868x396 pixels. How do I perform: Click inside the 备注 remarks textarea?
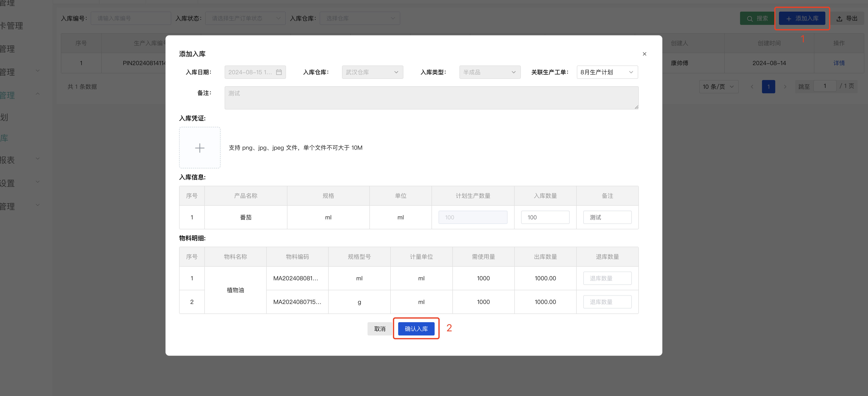coord(431,98)
